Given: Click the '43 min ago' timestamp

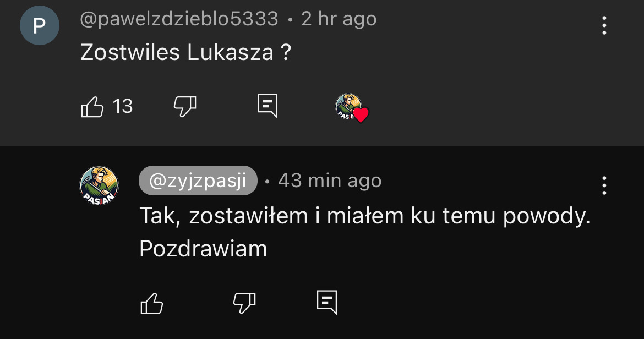Looking at the screenshot, I should (x=330, y=181).
